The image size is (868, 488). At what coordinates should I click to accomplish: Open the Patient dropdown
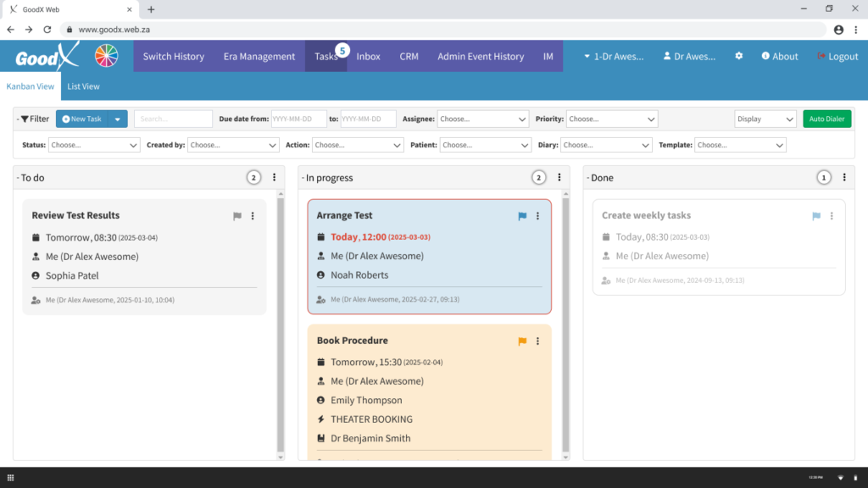(x=486, y=145)
